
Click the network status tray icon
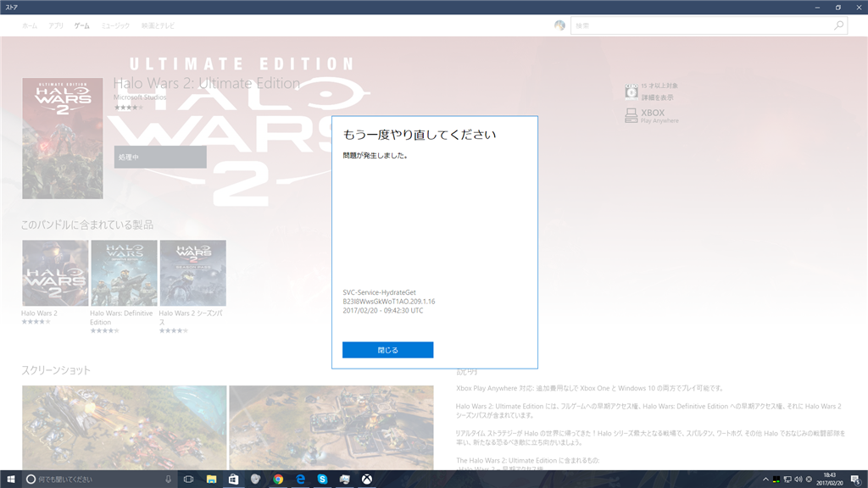point(787,480)
